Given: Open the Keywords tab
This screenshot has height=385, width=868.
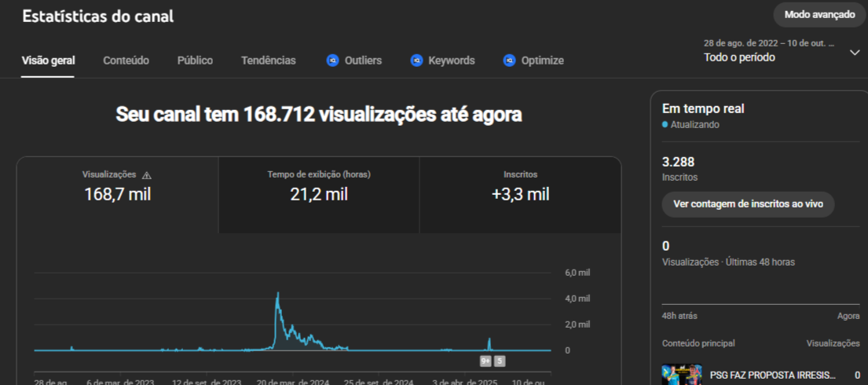Looking at the screenshot, I should point(443,60).
